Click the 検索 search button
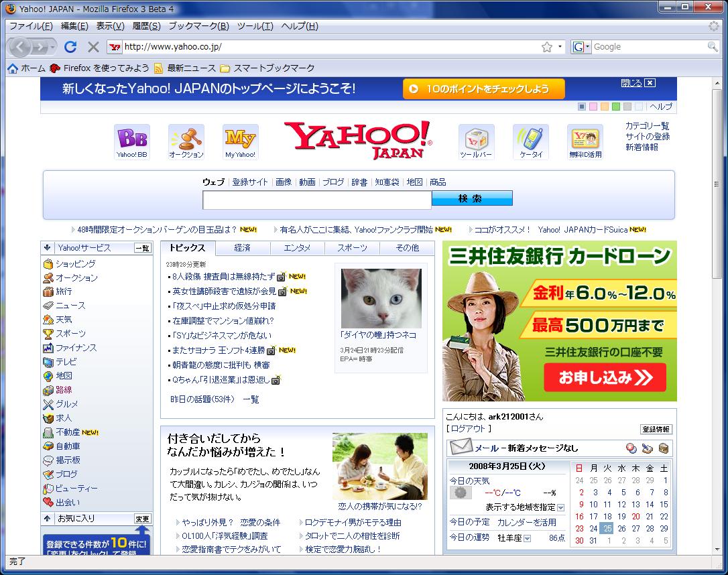The width and height of the screenshot is (728, 575). click(472, 198)
